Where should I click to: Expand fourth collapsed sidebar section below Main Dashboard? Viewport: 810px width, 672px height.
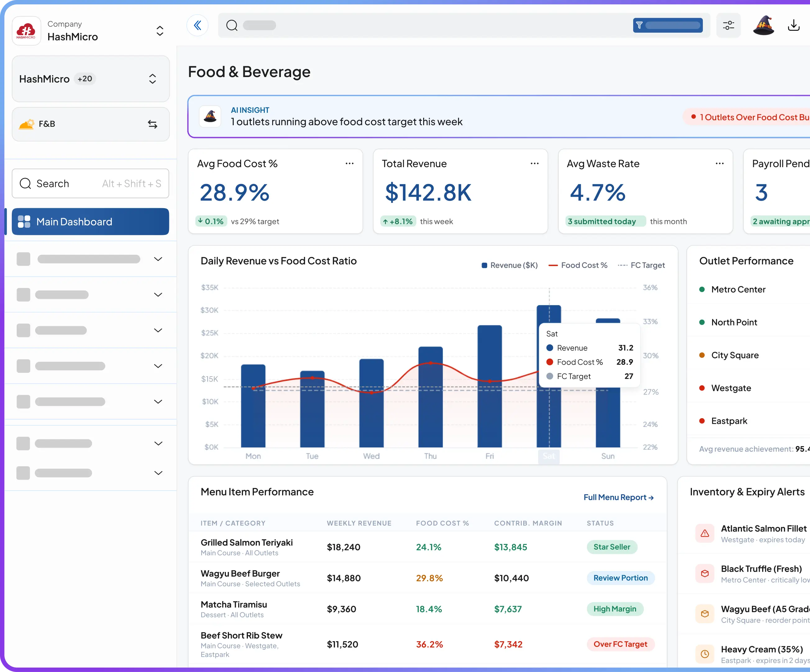point(158,366)
